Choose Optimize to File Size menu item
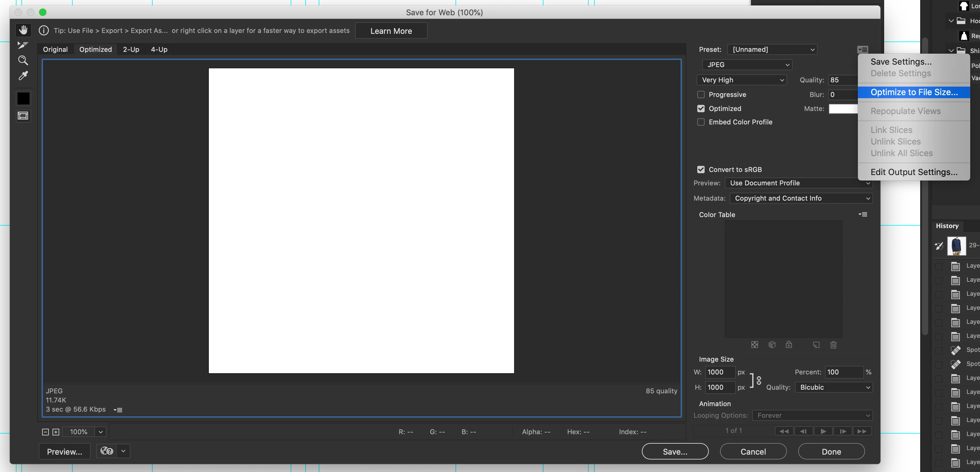The height and width of the screenshot is (472, 980). click(x=914, y=92)
